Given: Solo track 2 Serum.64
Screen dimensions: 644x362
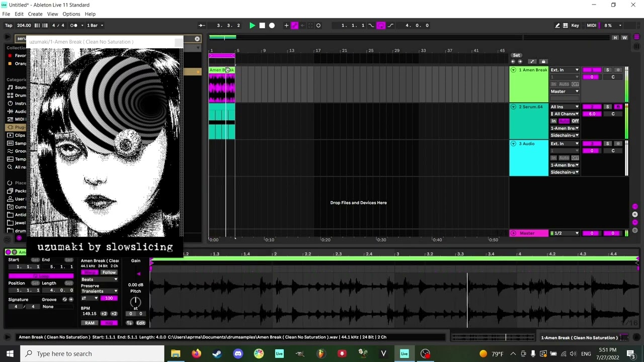Looking at the screenshot, I should click(607, 107).
